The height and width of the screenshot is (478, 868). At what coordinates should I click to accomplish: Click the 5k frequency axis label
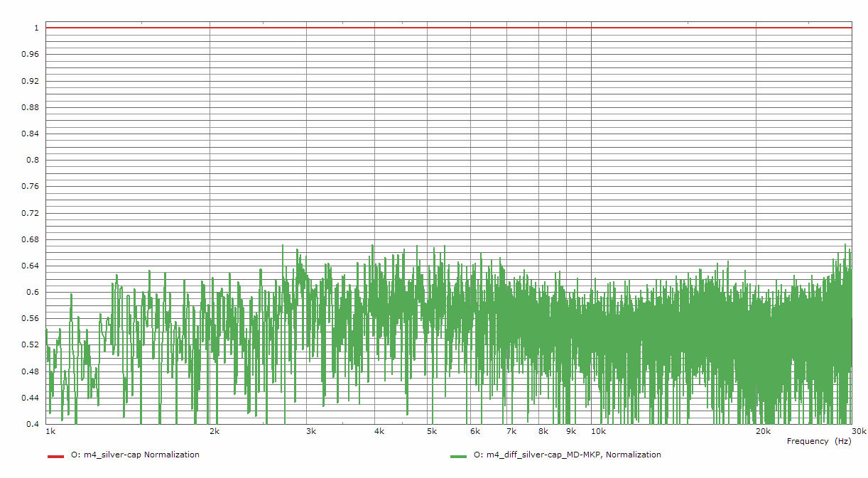click(x=431, y=431)
